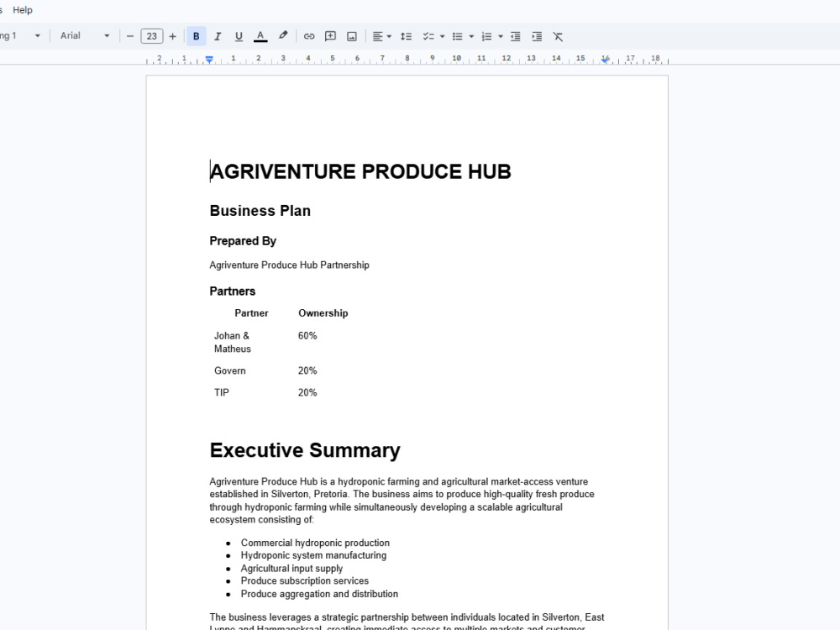Increase indent
Image resolution: width=840 pixels, height=630 pixels.
537,36
